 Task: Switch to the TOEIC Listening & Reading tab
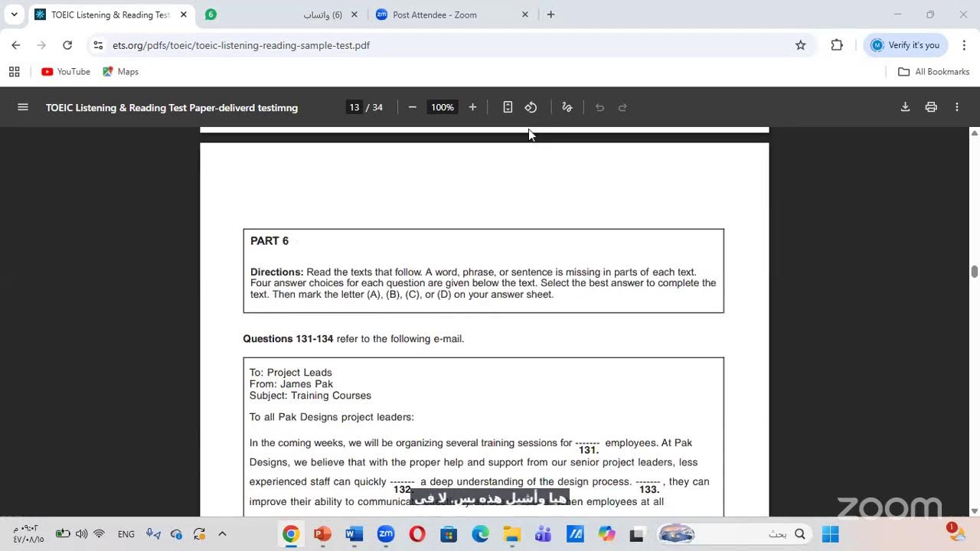[110, 15]
